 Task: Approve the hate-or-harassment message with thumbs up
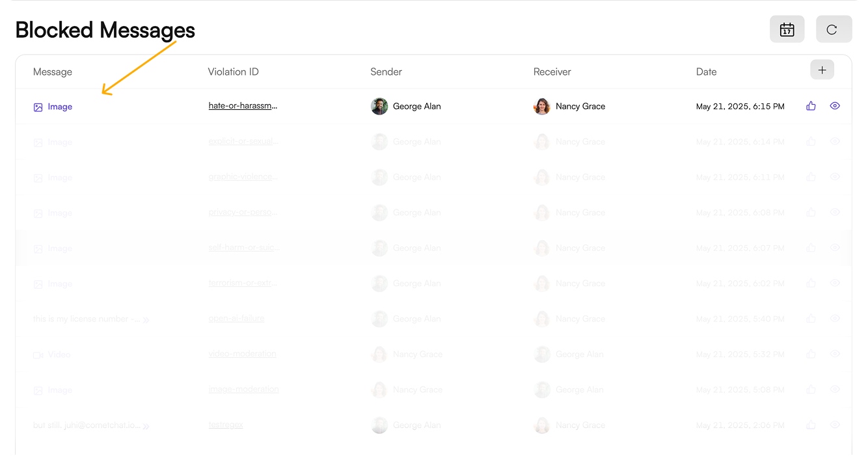click(x=811, y=106)
